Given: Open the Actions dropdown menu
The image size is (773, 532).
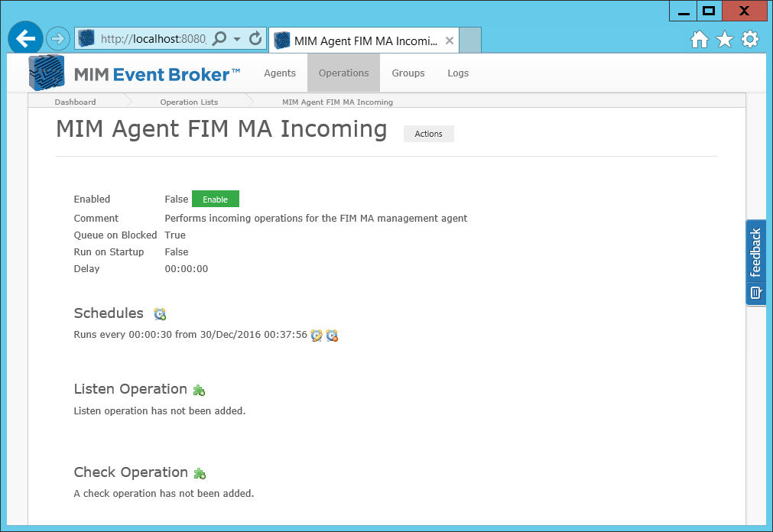Looking at the screenshot, I should tap(428, 134).
